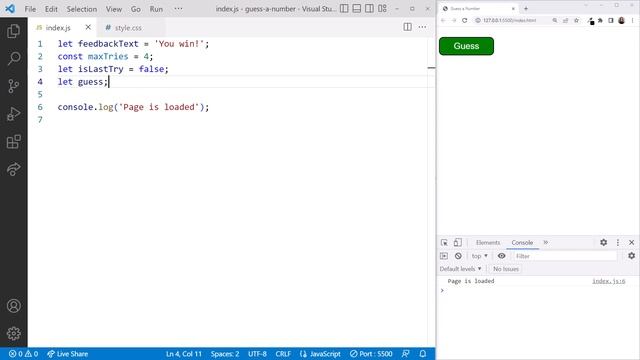Screen dimensions: 640x360
Task: Open the Run and Debug view
Action: coord(13,114)
